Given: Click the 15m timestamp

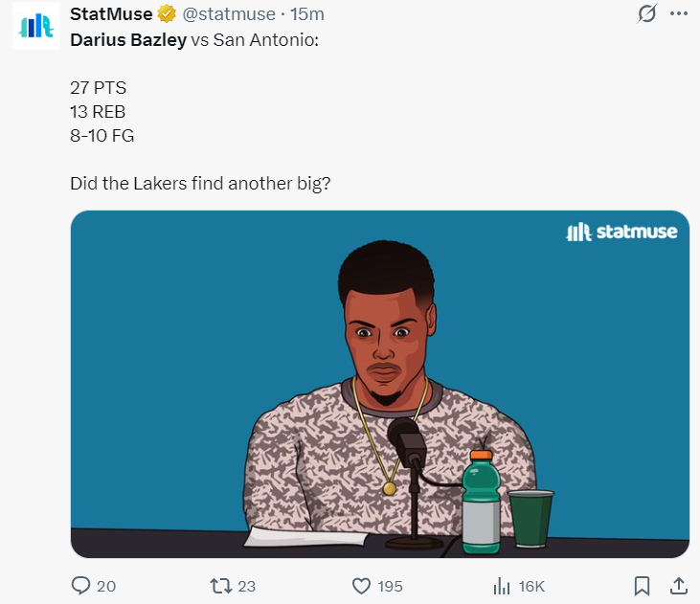Looking at the screenshot, I should (307, 14).
